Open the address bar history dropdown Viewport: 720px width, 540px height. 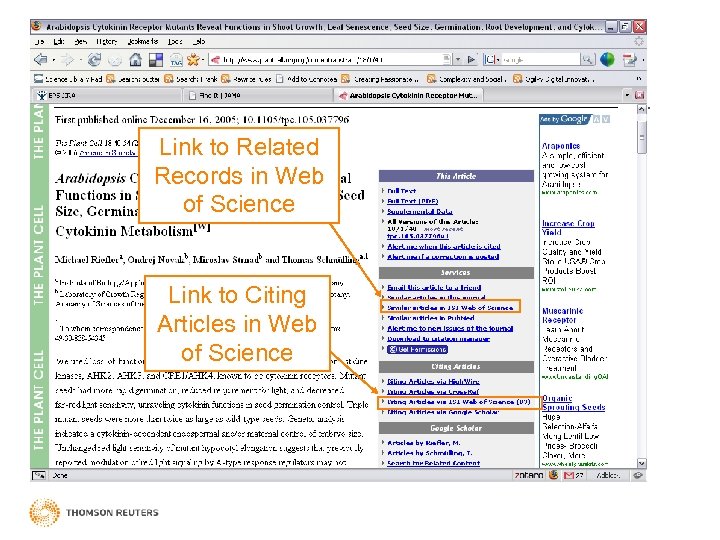point(457,59)
